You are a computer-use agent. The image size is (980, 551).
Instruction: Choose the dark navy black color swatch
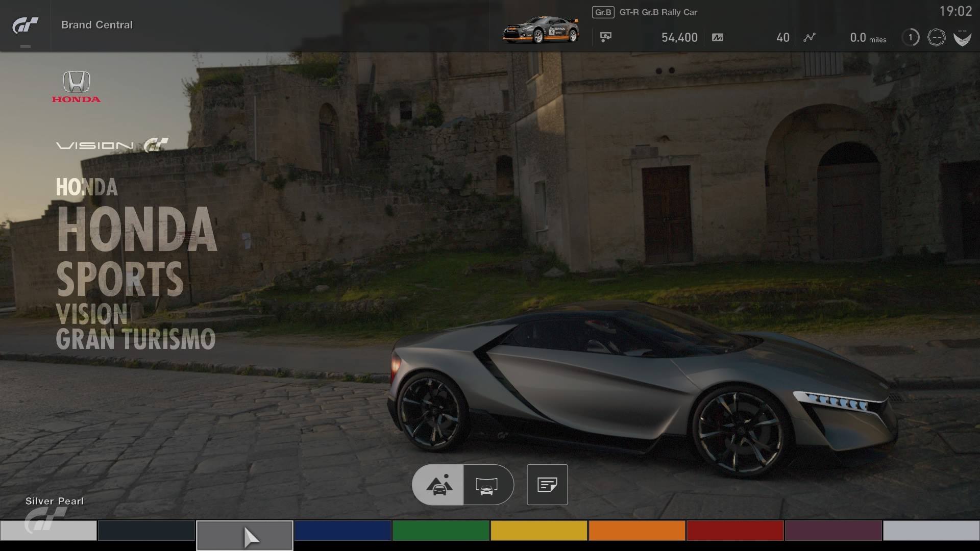146,531
